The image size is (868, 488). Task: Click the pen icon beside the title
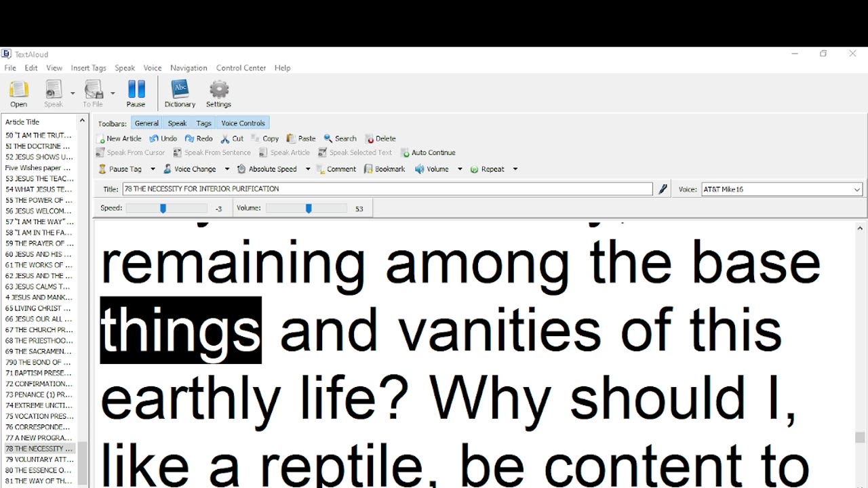pos(663,189)
